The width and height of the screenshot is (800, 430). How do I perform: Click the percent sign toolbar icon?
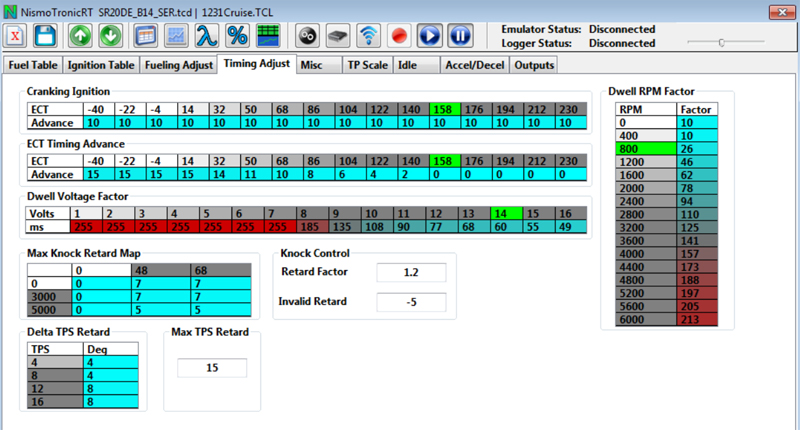237,36
